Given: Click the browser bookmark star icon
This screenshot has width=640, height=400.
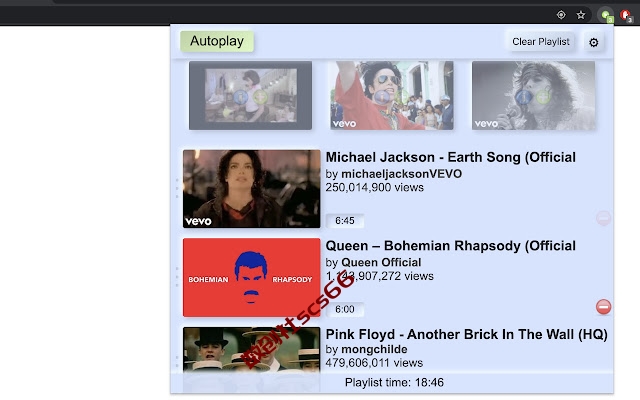Looking at the screenshot, I should 581,15.
